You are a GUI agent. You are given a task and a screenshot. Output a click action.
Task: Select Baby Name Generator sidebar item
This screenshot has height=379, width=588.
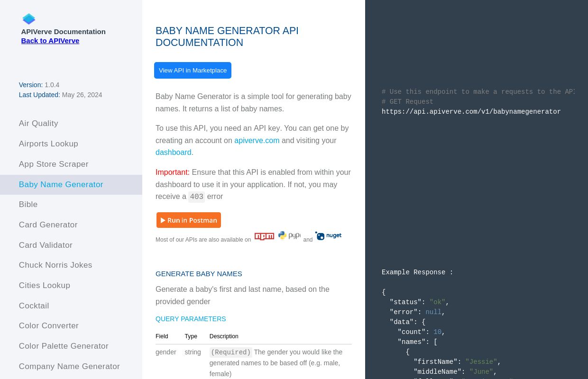pos(71,185)
